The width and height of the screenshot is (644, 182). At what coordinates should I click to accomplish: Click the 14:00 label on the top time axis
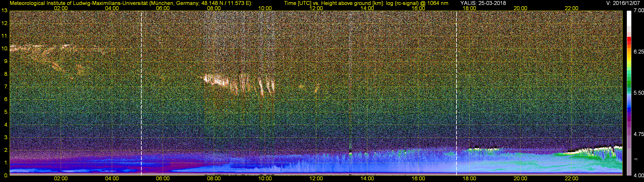tap(367, 8)
